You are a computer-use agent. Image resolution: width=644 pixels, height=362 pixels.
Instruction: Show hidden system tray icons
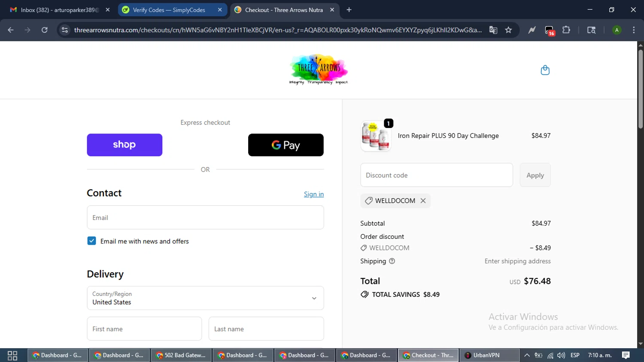click(x=527, y=355)
